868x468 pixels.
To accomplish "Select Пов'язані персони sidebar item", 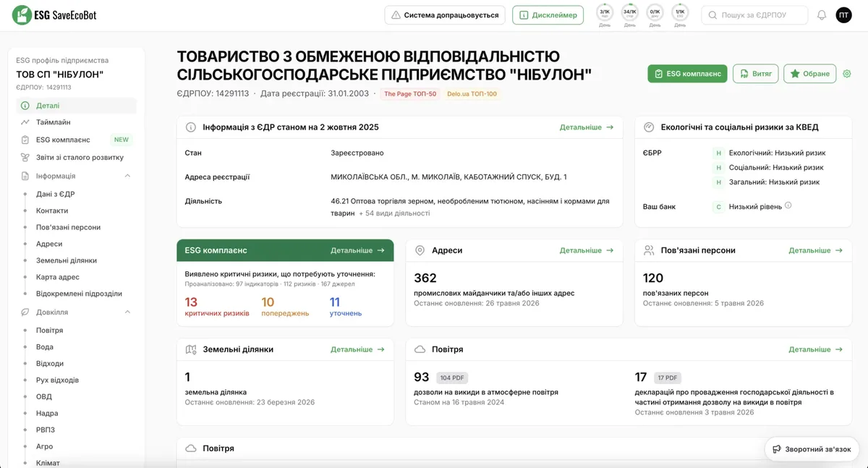I will click(x=68, y=227).
